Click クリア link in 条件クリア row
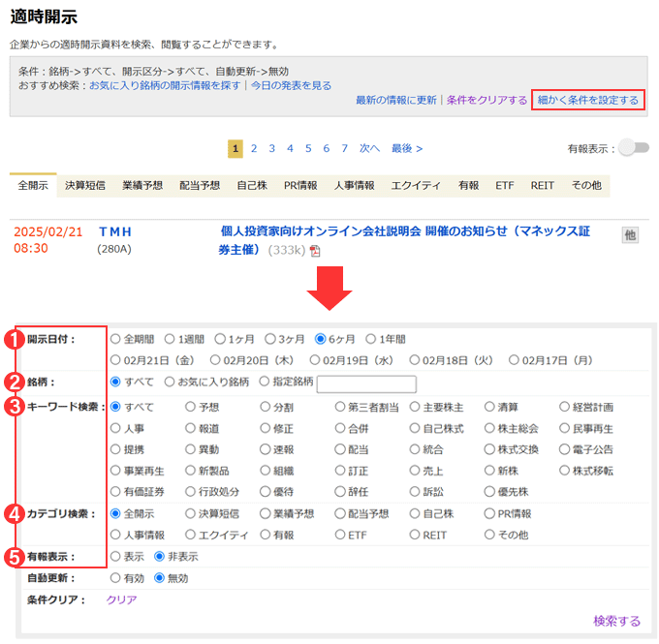The width and height of the screenshot is (659, 644). [121, 599]
